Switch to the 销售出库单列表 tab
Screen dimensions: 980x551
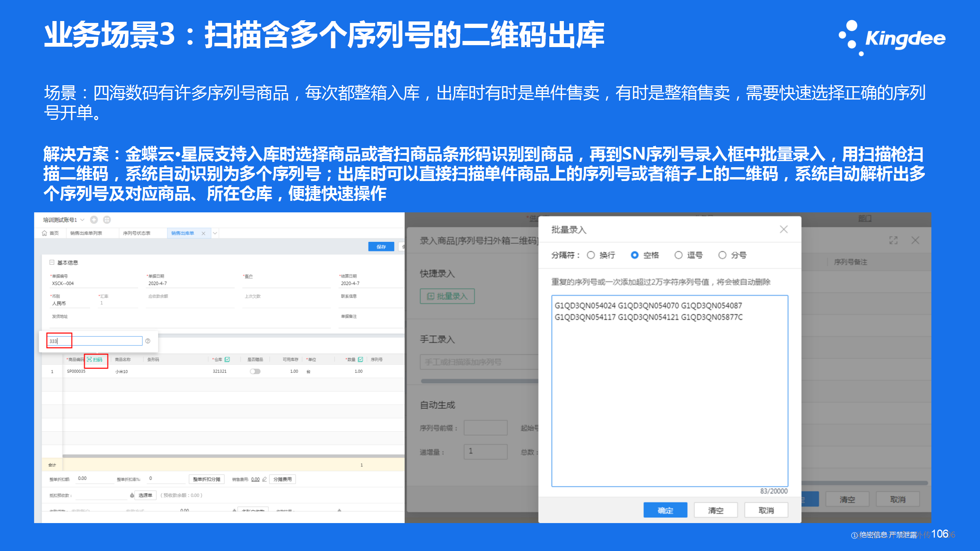[x=86, y=233]
